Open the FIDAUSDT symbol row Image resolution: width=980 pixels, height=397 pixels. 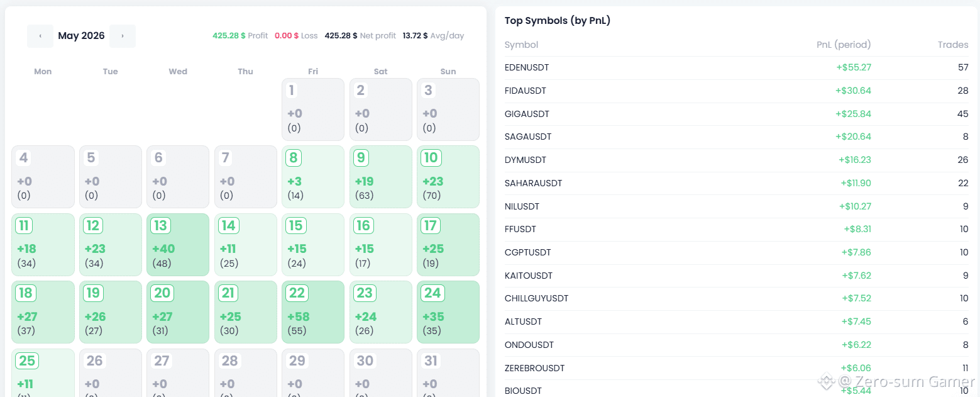737,91
